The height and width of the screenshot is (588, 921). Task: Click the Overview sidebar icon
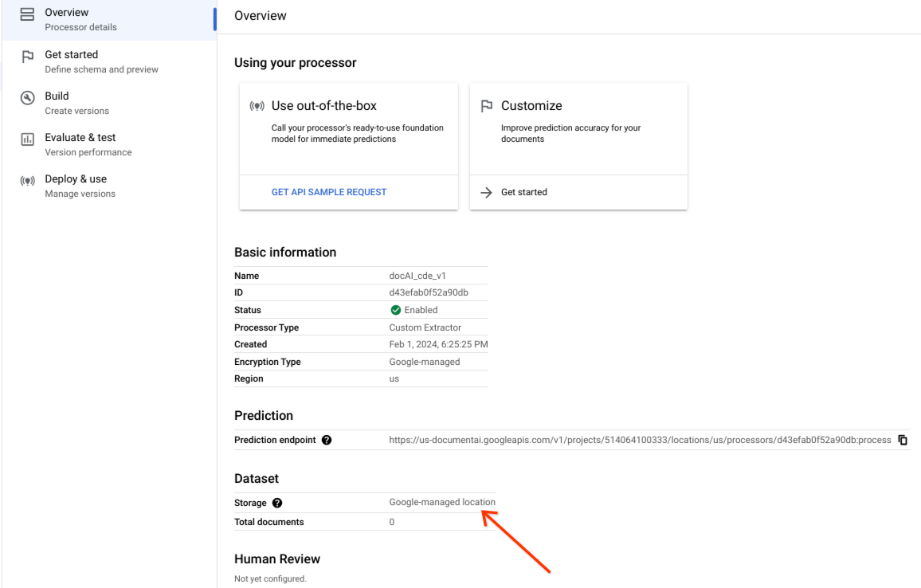[27, 15]
